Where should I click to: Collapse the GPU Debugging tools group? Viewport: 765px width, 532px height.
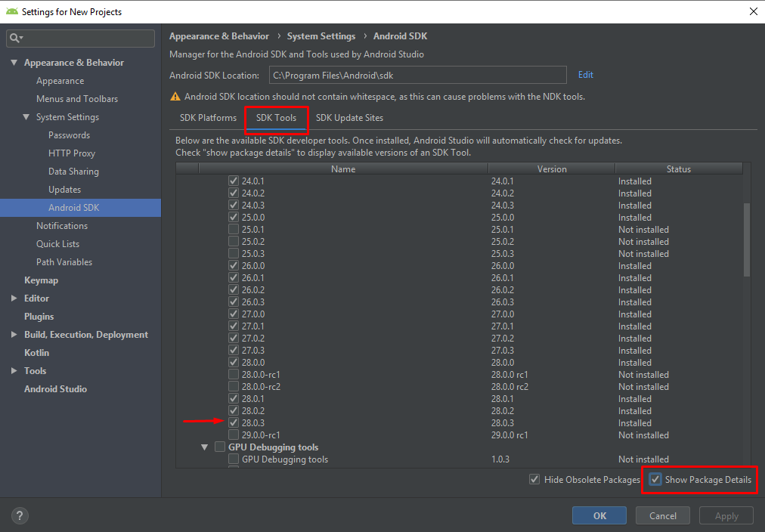click(204, 447)
